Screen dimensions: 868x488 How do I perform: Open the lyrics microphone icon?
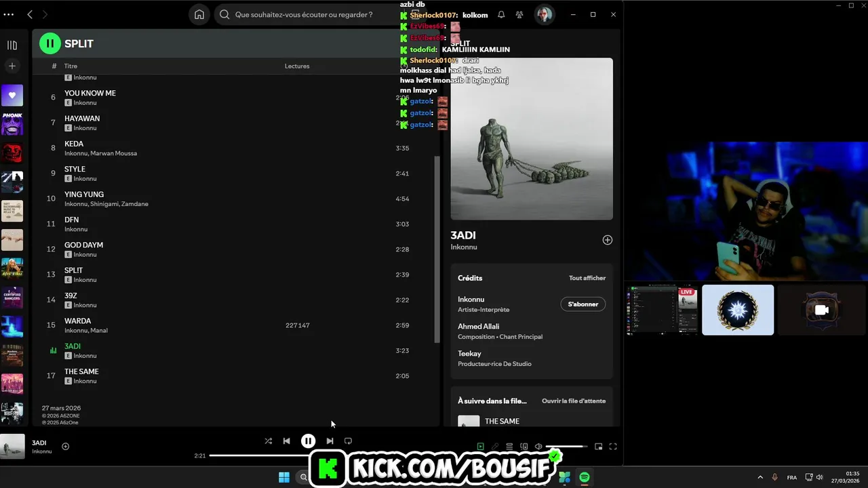tap(495, 447)
